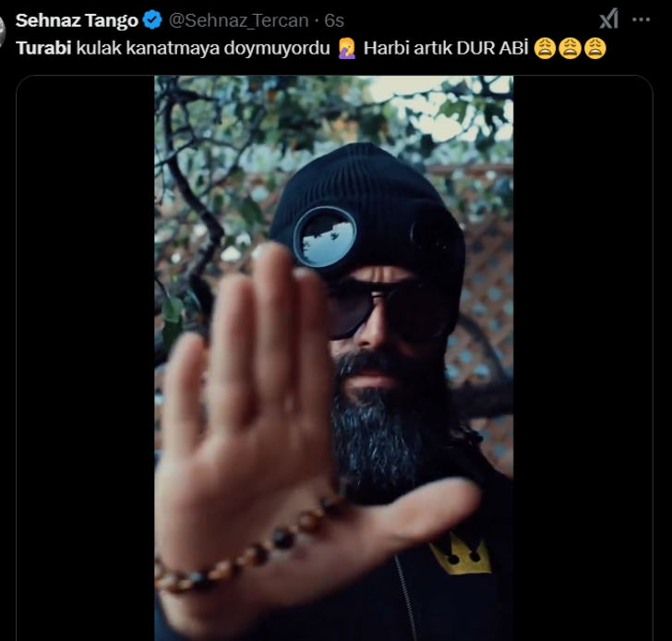Image resolution: width=672 pixels, height=641 pixels.
Task: Click the man's sunglasses in the video
Action: 388,309
